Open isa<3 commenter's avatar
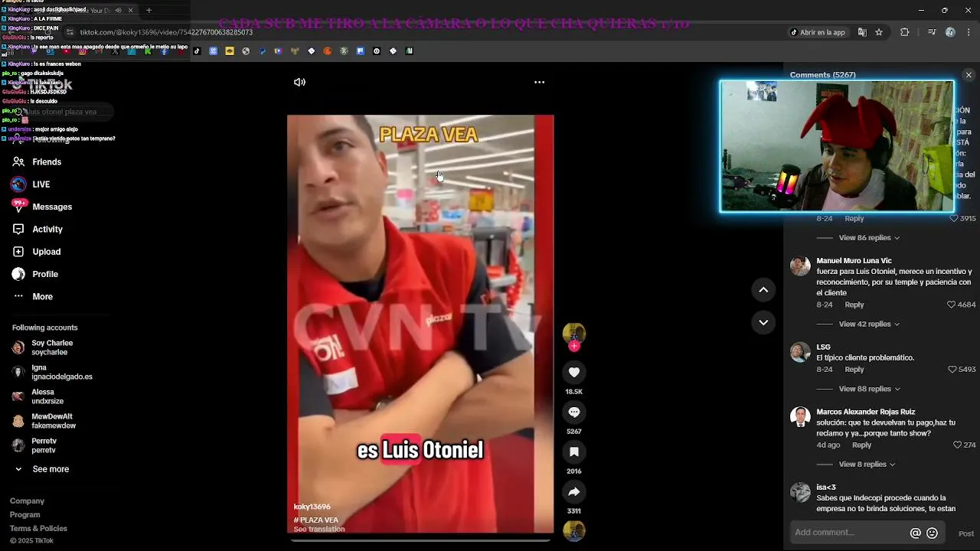The height and width of the screenshot is (551, 980). click(800, 492)
